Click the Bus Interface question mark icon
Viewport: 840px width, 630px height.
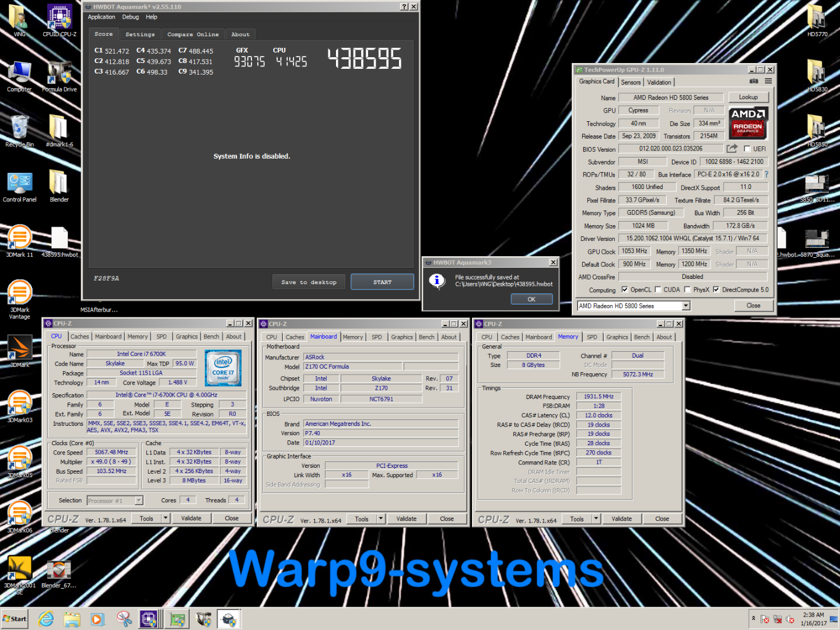tap(766, 174)
